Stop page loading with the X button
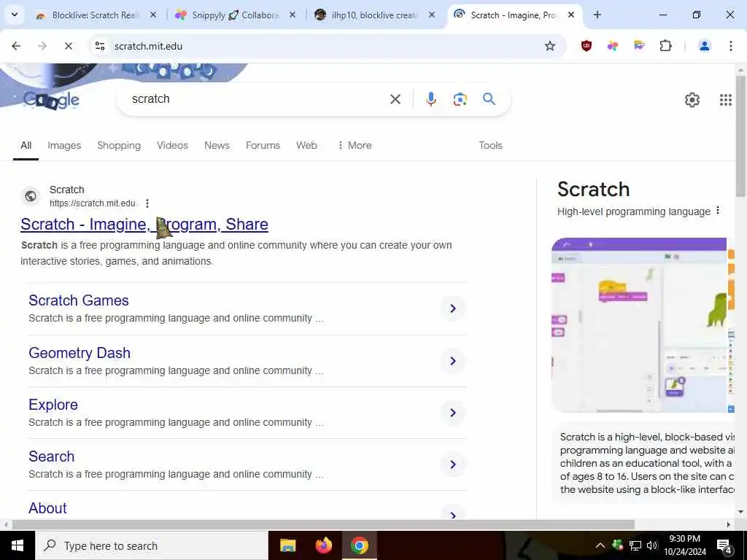 [68, 46]
